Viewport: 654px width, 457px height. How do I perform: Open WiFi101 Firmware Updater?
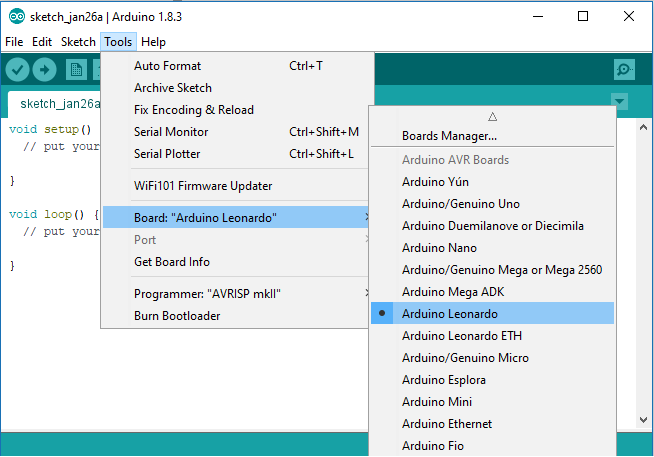[x=203, y=186]
